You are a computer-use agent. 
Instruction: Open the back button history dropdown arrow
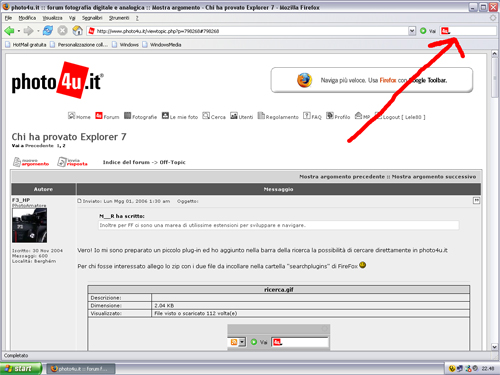pyautogui.click(x=19, y=31)
